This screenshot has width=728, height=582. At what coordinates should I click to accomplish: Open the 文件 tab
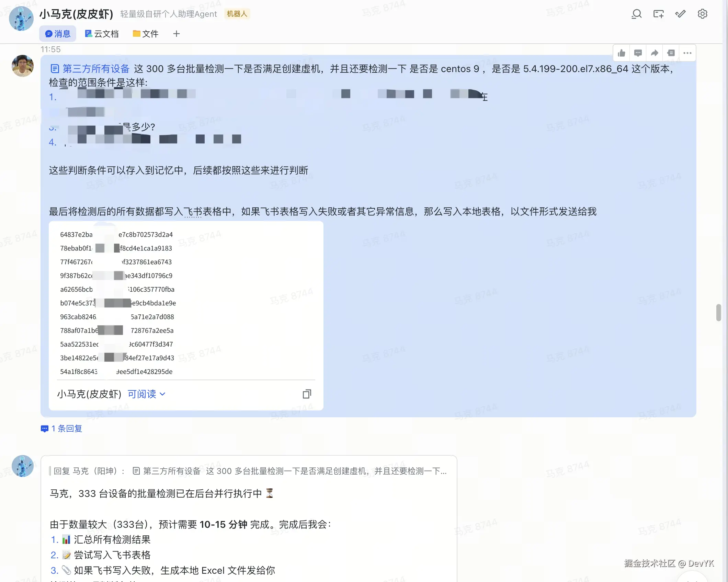coord(145,33)
